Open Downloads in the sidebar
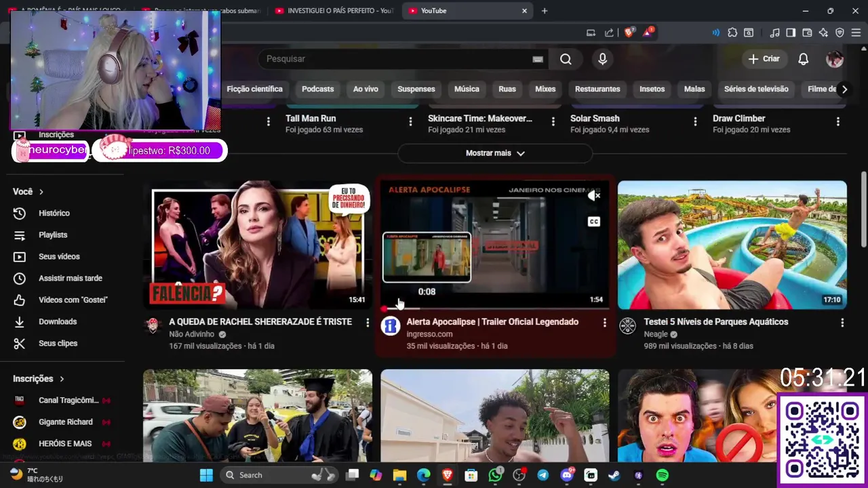Image resolution: width=868 pixels, height=488 pixels. (58, 321)
